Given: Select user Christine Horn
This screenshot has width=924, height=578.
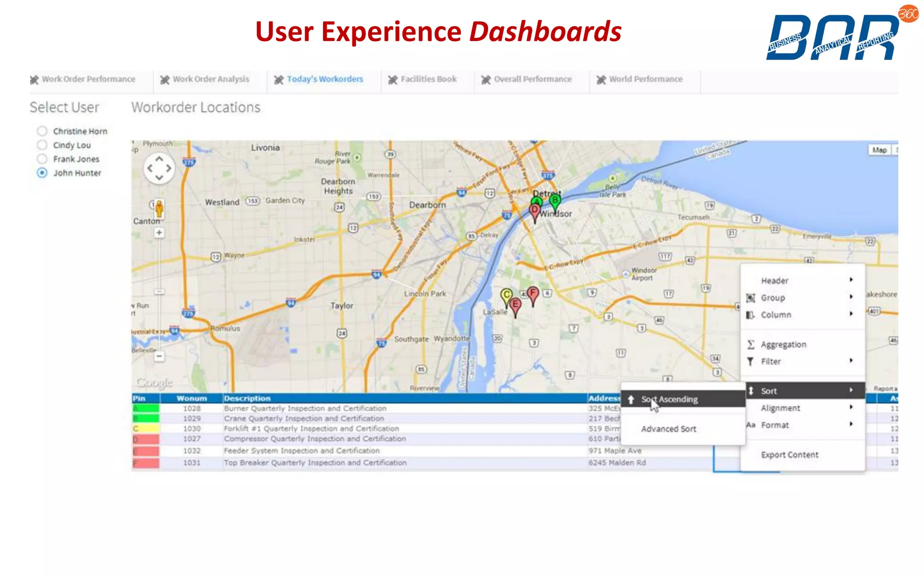Looking at the screenshot, I should point(42,131).
